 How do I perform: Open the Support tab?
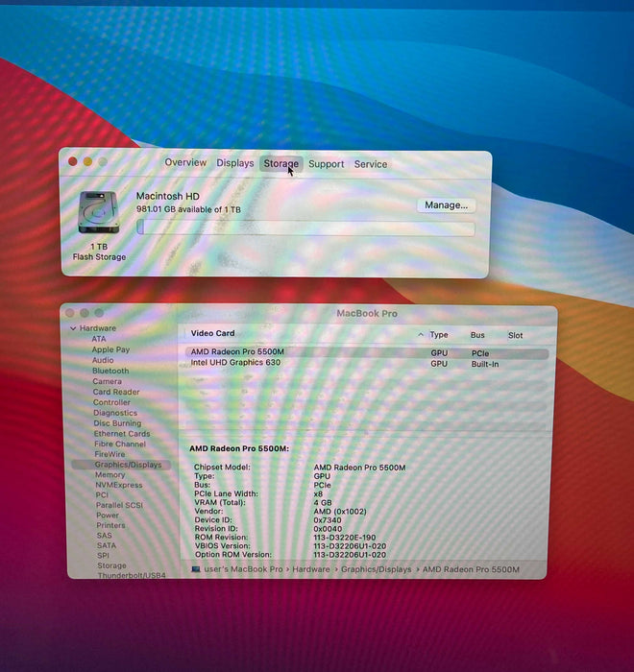326,164
